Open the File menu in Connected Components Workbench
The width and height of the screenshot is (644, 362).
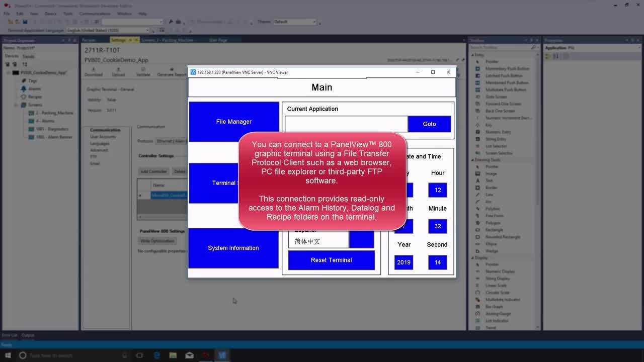(x=7, y=14)
